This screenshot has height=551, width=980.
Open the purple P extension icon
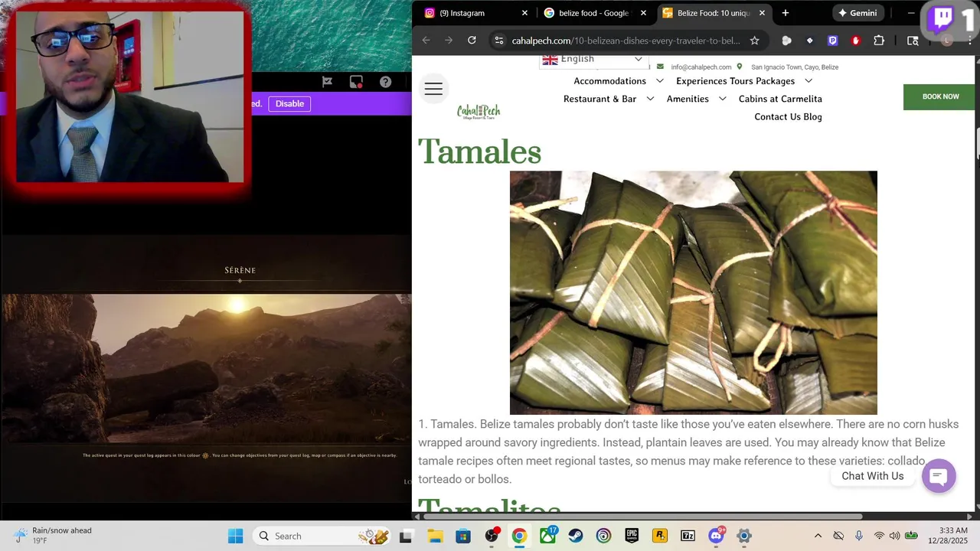832,41
